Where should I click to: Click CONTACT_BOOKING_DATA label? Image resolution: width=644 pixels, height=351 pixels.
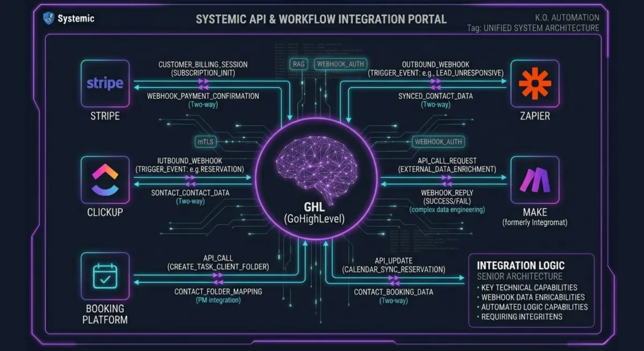[x=393, y=292]
